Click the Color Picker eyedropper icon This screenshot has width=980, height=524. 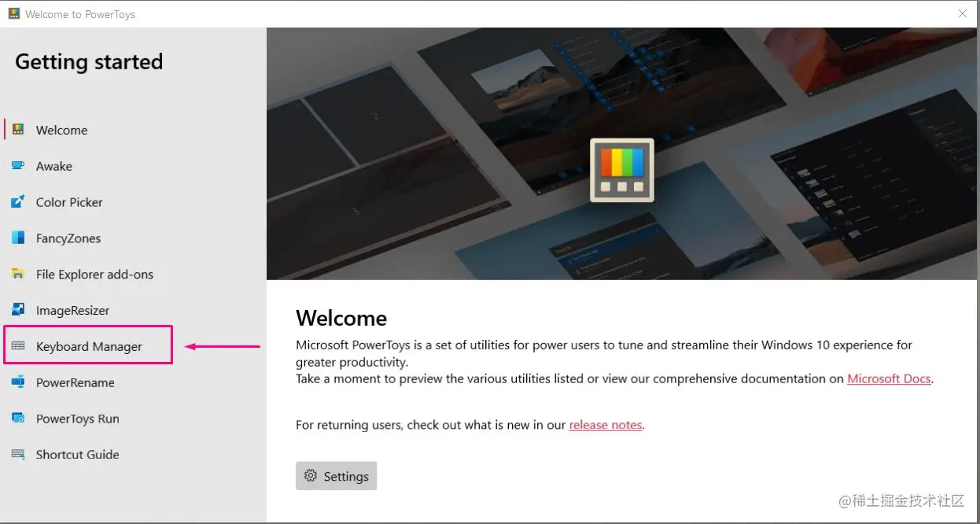click(x=18, y=202)
